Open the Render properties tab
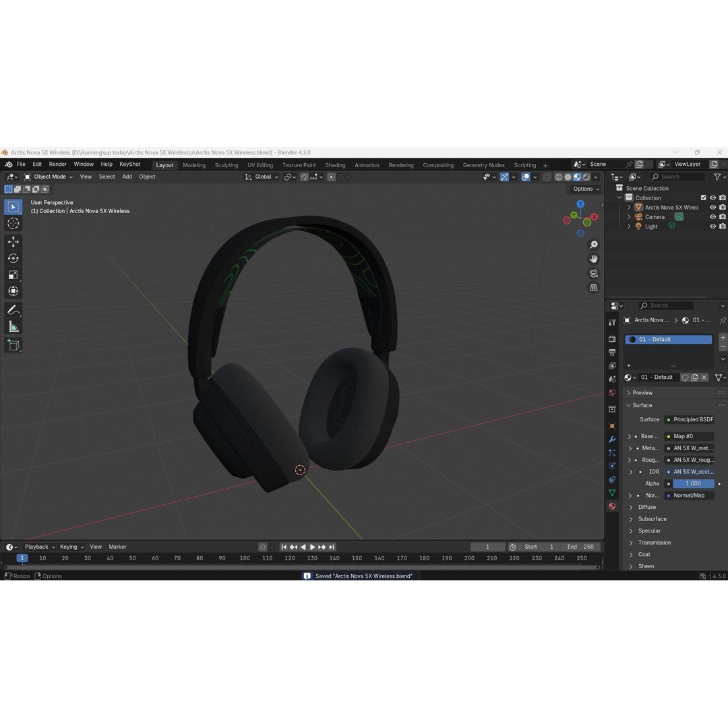 612,339
